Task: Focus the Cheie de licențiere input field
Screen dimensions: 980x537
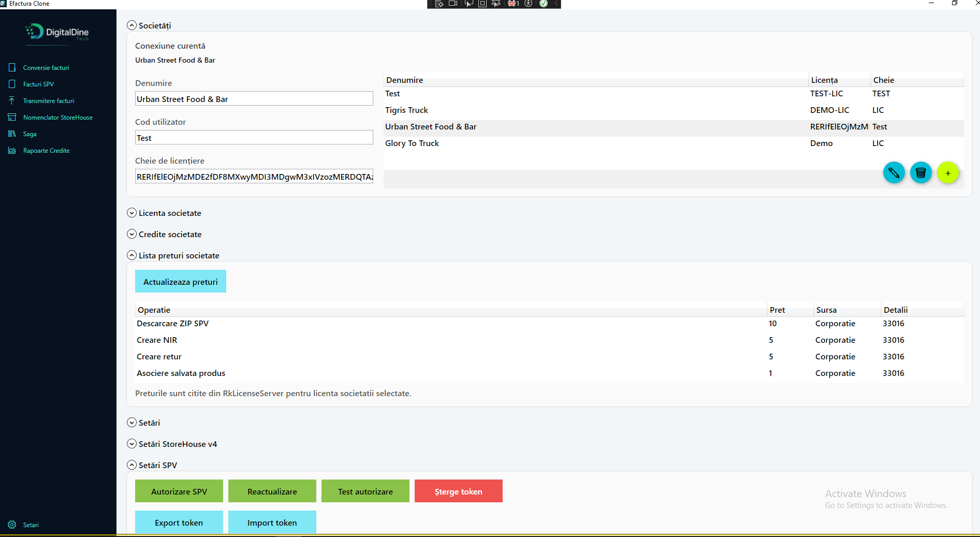Action: 254,176
